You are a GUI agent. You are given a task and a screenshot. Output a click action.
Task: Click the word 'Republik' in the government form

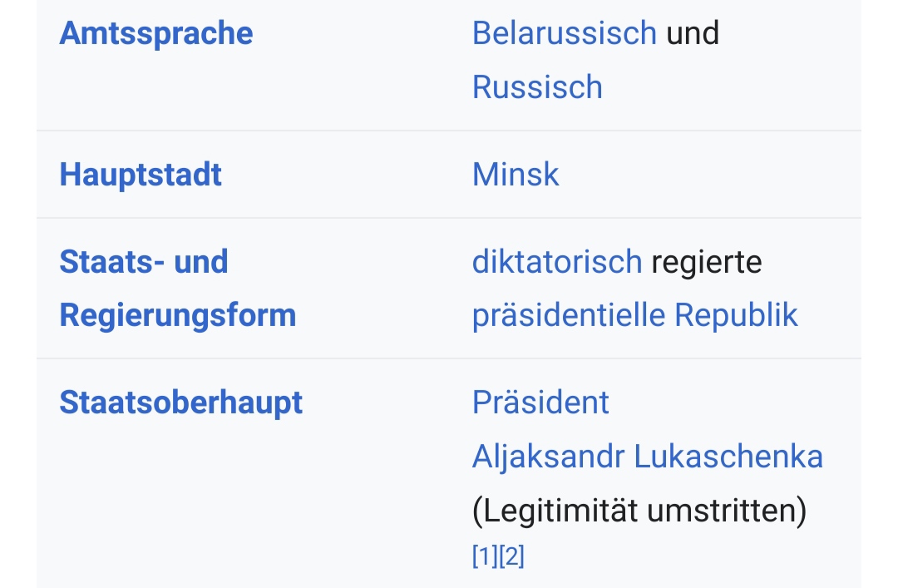pyautogui.click(x=736, y=315)
